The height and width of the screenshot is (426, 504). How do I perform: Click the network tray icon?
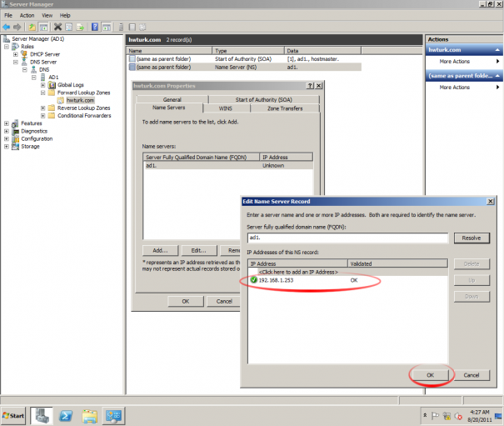(447, 416)
